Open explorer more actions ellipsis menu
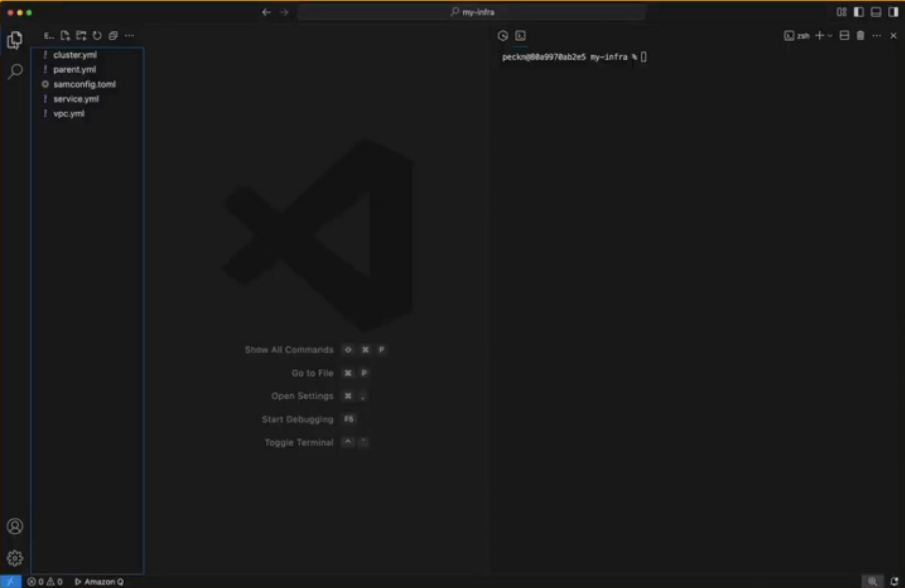This screenshot has height=588, width=905. click(x=130, y=36)
